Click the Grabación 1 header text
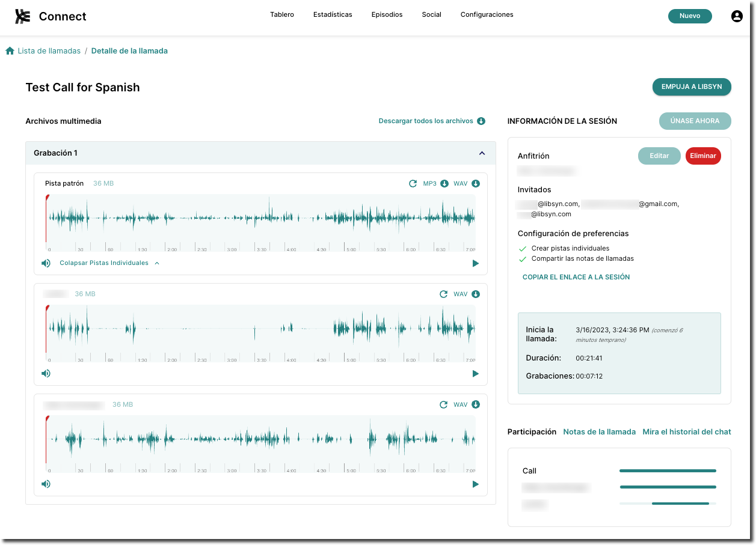The height and width of the screenshot is (545, 756). click(55, 153)
